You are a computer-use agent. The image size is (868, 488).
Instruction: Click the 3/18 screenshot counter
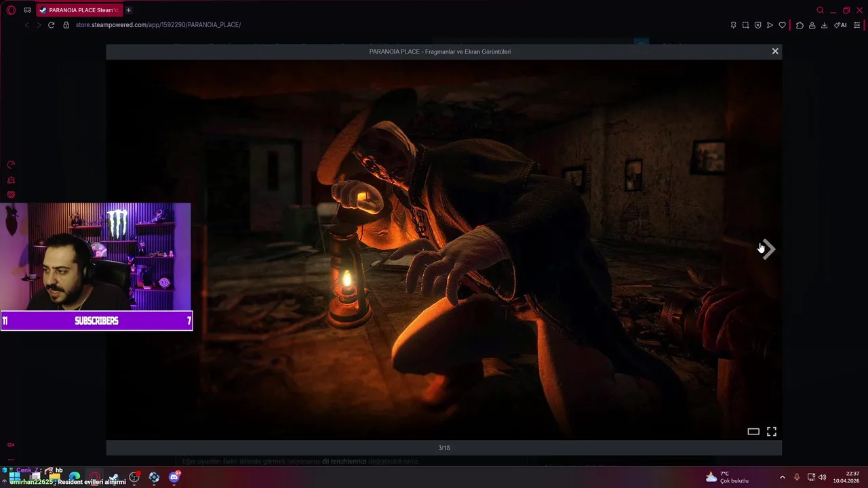(x=444, y=448)
